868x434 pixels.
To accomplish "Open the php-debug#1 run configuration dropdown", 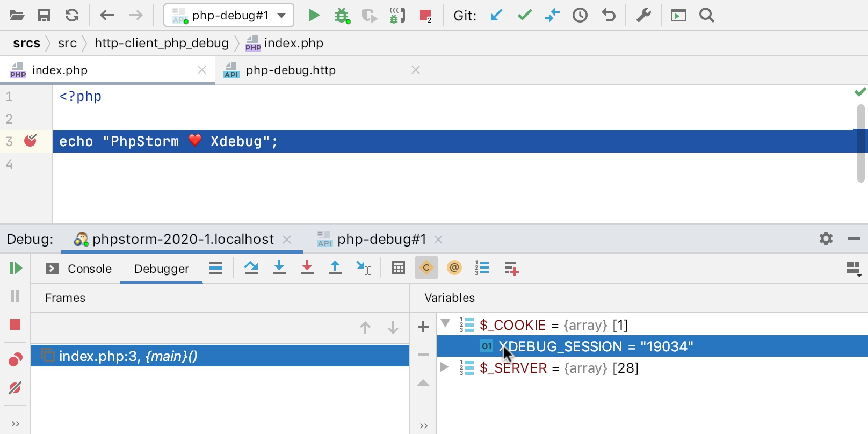I will (x=229, y=16).
